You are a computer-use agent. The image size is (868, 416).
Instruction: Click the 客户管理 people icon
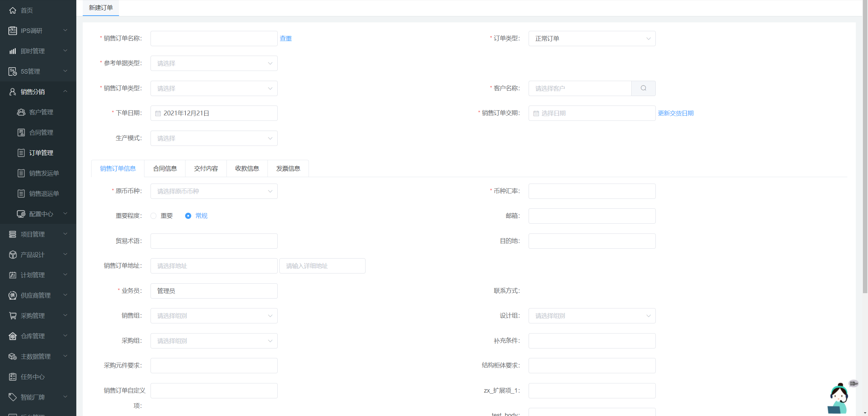(21, 112)
